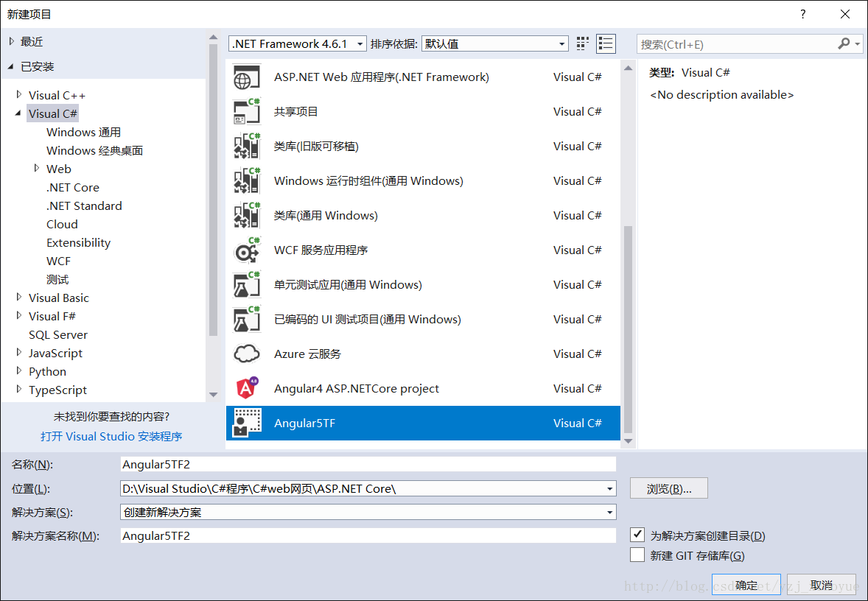The height and width of the screenshot is (601, 868).
Task: Expand the Visual Basic node
Action: coord(19,297)
